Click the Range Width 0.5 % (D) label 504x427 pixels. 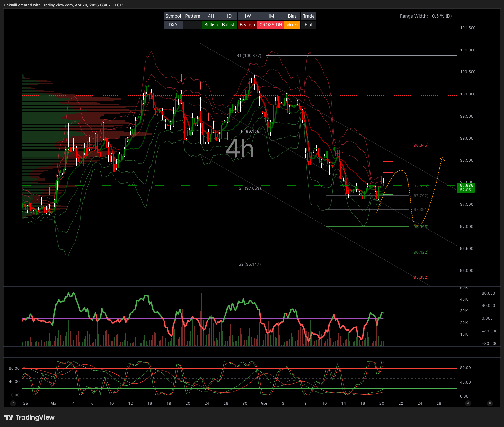[x=426, y=16]
